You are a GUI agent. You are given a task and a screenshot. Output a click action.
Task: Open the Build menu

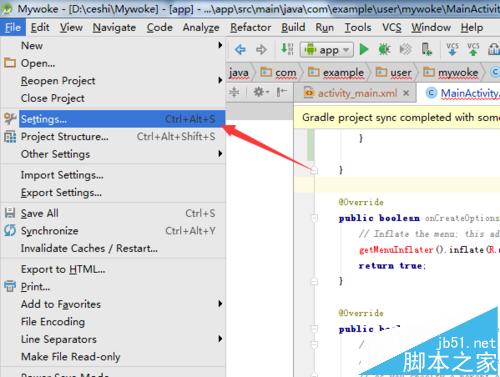293,28
